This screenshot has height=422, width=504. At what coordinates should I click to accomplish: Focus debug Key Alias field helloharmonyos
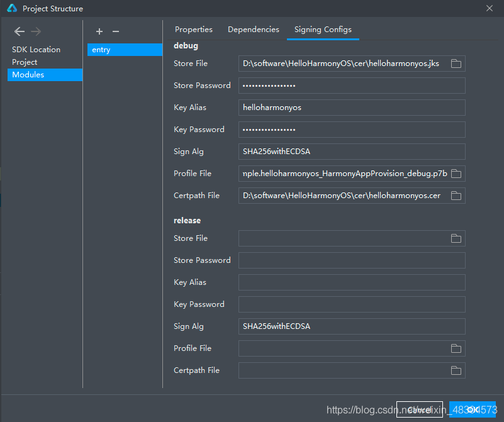pyautogui.click(x=352, y=108)
